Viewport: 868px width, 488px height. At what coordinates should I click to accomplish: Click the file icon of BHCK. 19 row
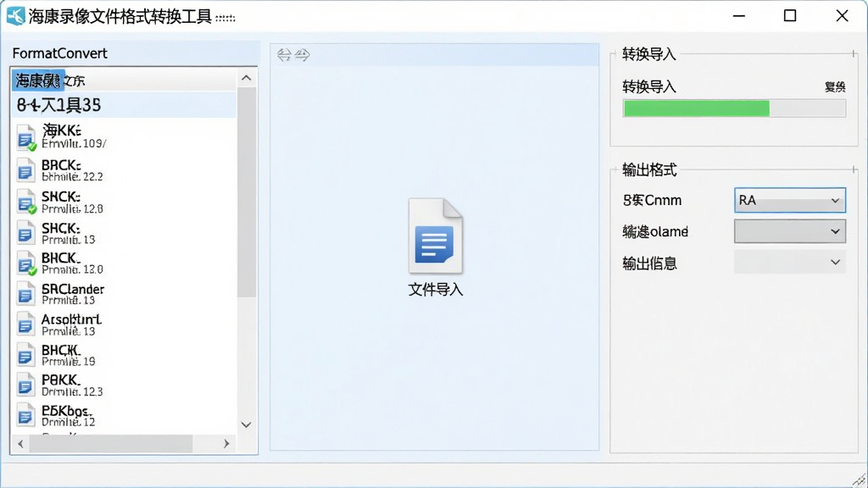[25, 355]
